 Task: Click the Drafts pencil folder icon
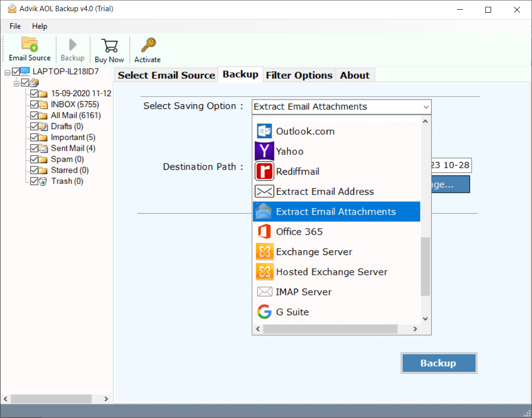coord(43,127)
